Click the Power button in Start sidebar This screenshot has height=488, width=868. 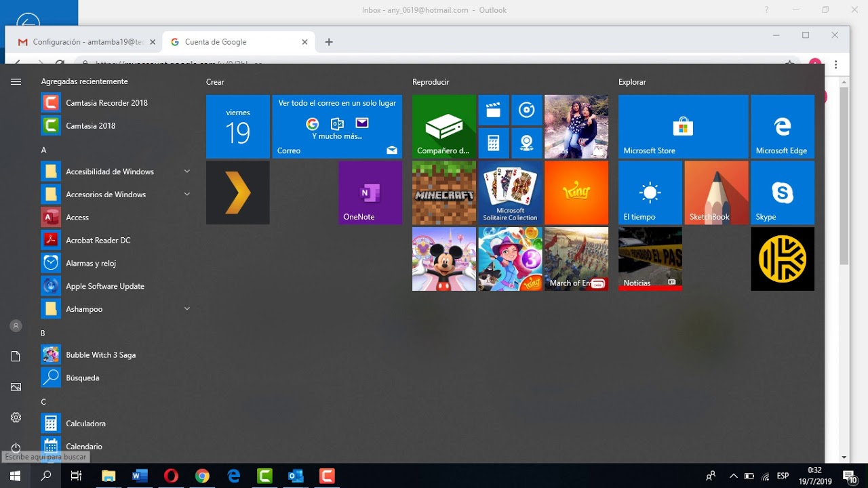16,448
